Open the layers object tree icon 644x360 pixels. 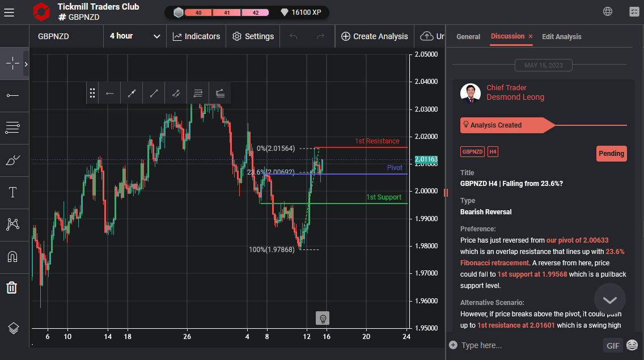pyautogui.click(x=13, y=328)
